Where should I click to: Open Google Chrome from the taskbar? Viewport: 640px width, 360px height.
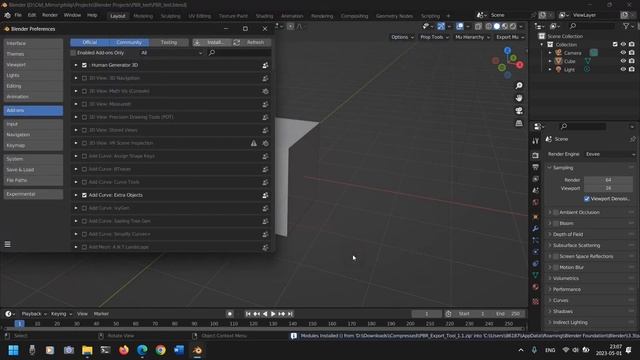click(160, 350)
